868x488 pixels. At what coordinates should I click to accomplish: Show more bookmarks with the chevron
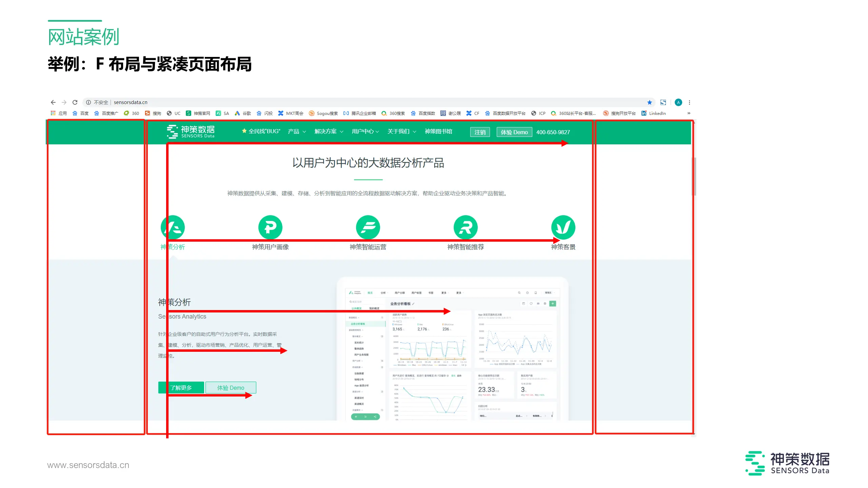pos(689,113)
